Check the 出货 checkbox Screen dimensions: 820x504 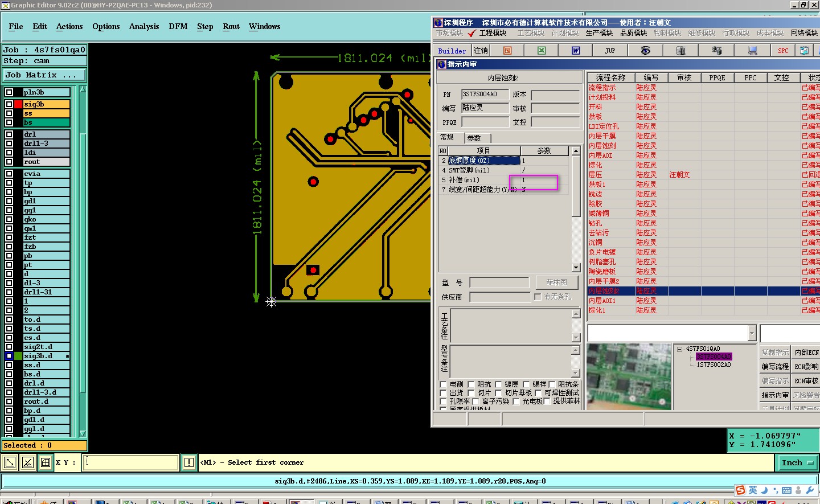pos(444,393)
